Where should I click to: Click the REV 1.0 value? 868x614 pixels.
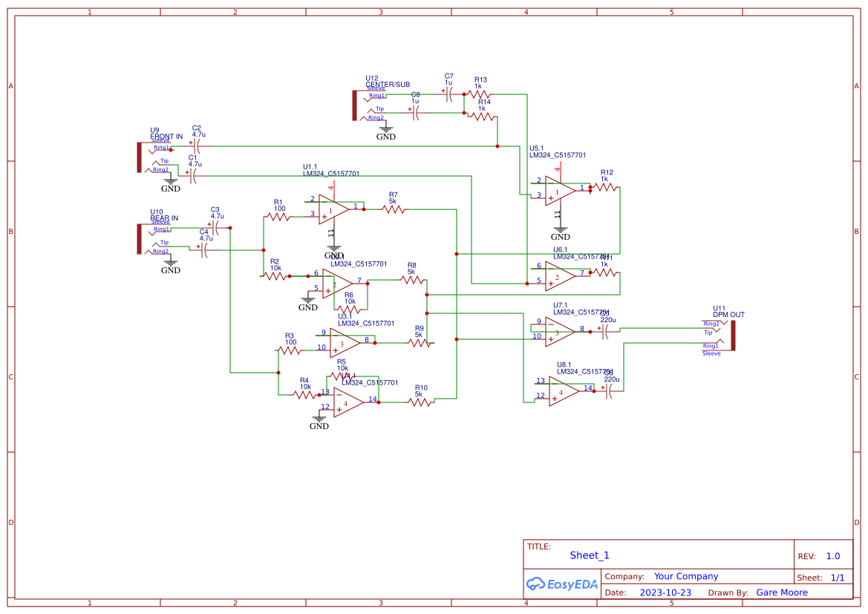[832, 555]
